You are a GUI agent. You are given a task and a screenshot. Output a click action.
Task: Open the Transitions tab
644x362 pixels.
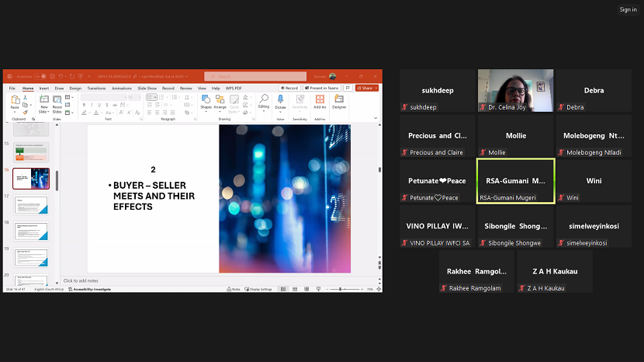[x=96, y=88]
